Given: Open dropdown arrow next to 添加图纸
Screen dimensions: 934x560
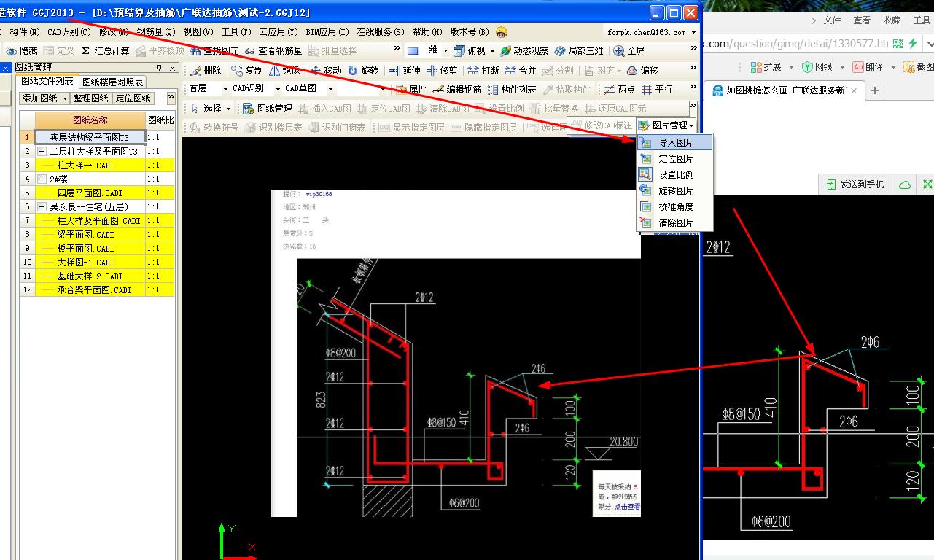Looking at the screenshot, I should coord(66,98).
